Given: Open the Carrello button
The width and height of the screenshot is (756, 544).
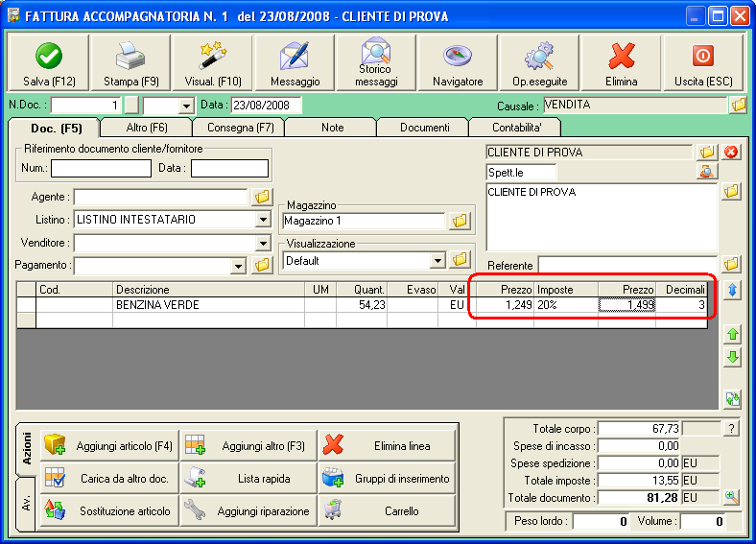Looking at the screenshot, I should [x=387, y=510].
